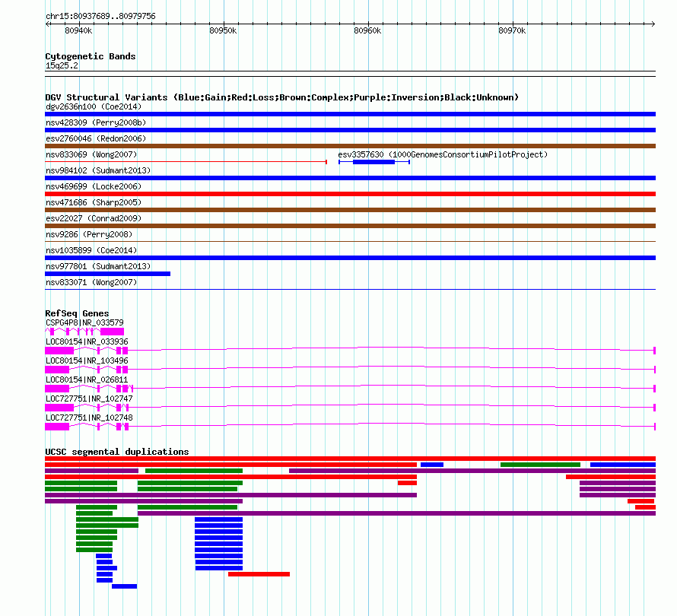Image resolution: width=677 pixels, height=616 pixels.
Task: Select variant dgv2636n100 (Coe2014) label
Action: [94, 106]
